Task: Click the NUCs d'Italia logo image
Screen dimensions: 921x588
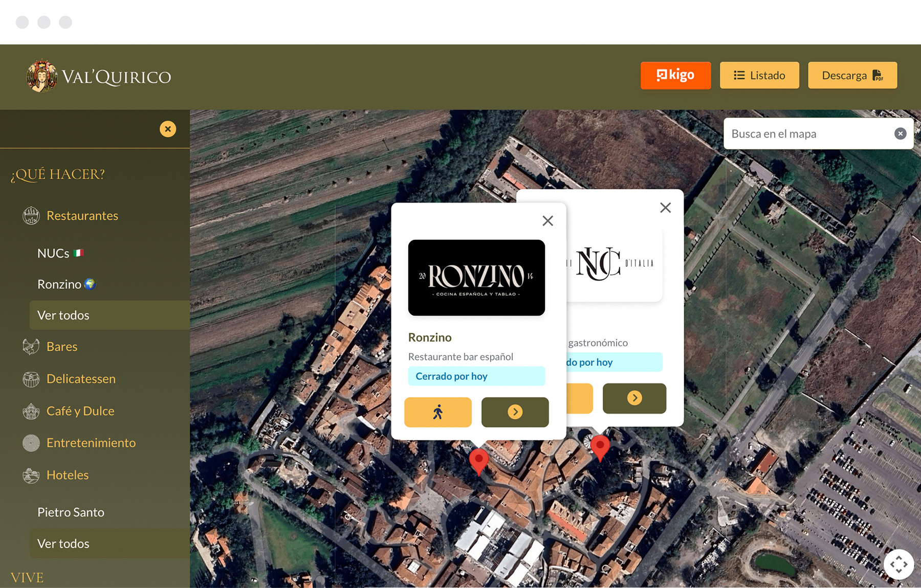Action: click(x=614, y=264)
